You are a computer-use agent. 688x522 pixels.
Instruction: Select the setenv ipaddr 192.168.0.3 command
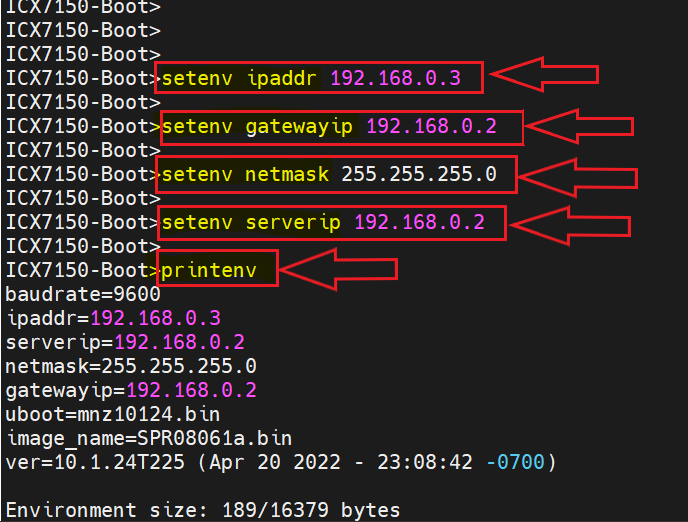point(320,78)
